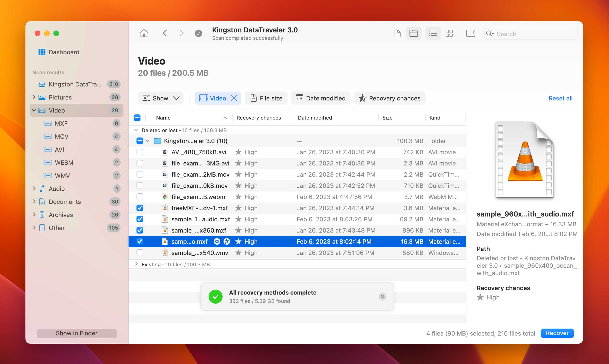Focus the Search input field
Image resolution: width=609 pixels, height=364 pixels.
pos(530,34)
